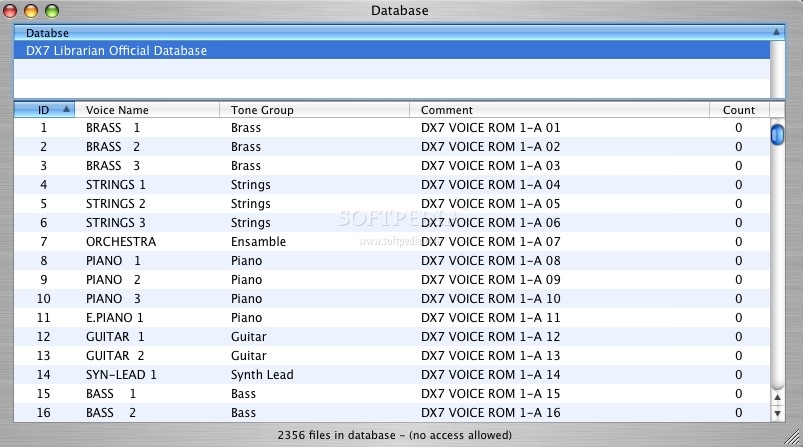Grab the window resize handle corner
The height and width of the screenshot is (447, 803).
tap(792, 437)
